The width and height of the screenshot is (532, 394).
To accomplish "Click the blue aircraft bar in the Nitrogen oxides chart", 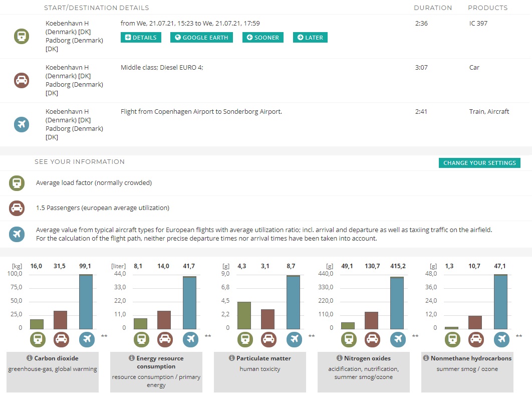I will 397,303.
